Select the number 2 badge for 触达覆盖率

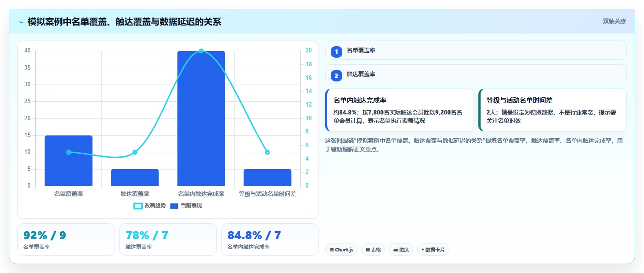tap(337, 76)
